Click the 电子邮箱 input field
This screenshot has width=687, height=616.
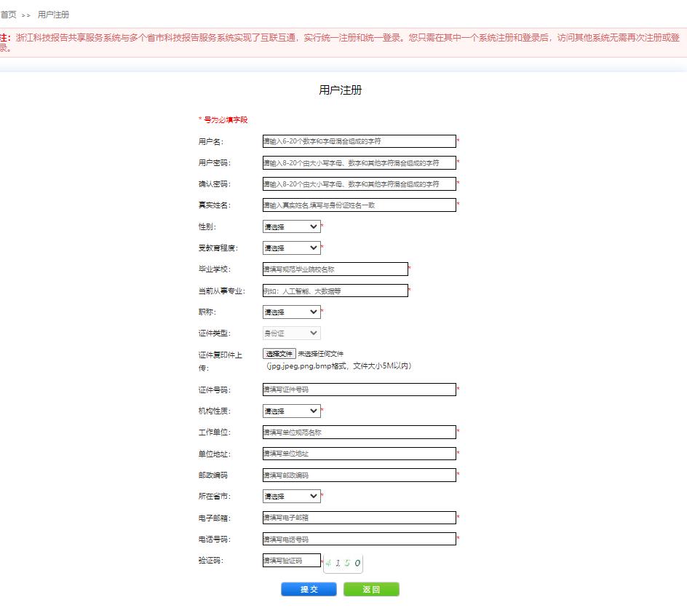point(359,518)
